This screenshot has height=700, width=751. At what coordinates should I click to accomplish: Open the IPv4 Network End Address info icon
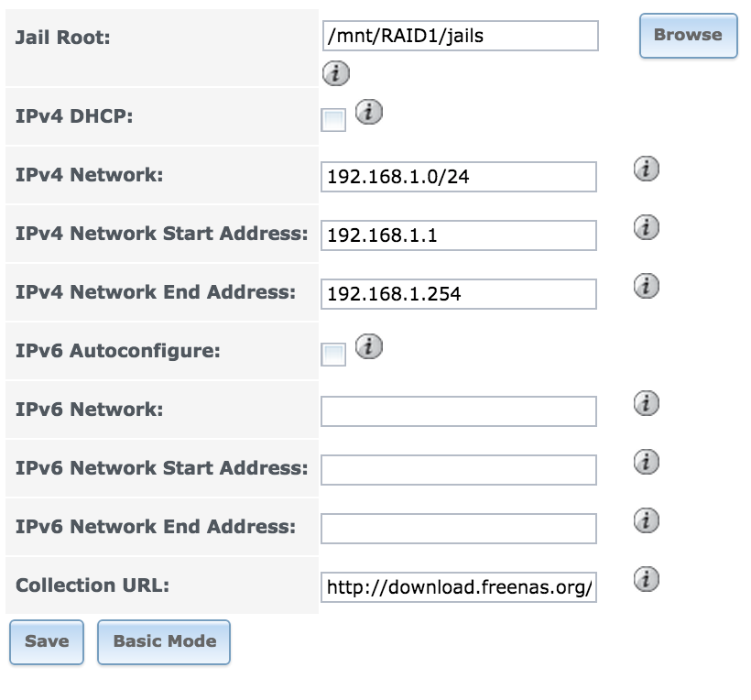point(647,286)
